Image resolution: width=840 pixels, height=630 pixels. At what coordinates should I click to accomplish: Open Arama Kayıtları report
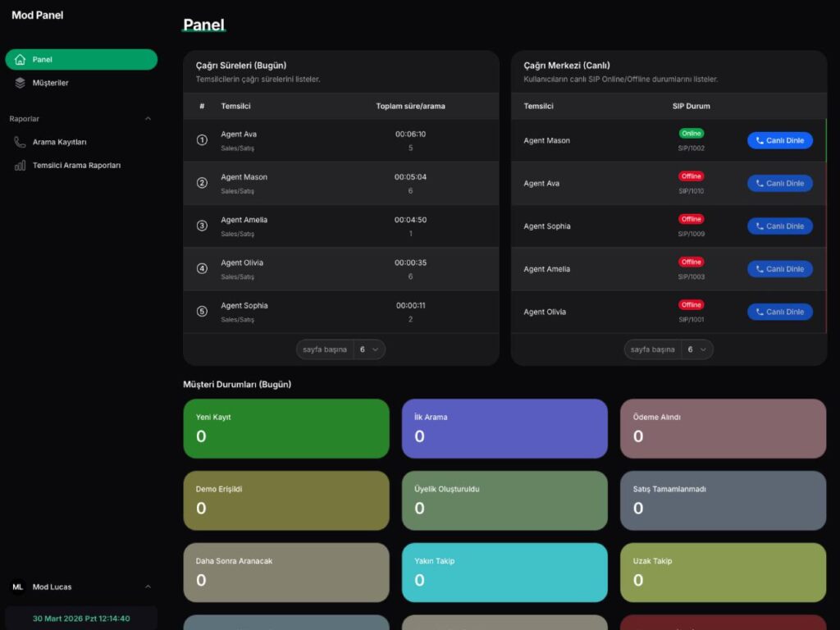pos(81,142)
